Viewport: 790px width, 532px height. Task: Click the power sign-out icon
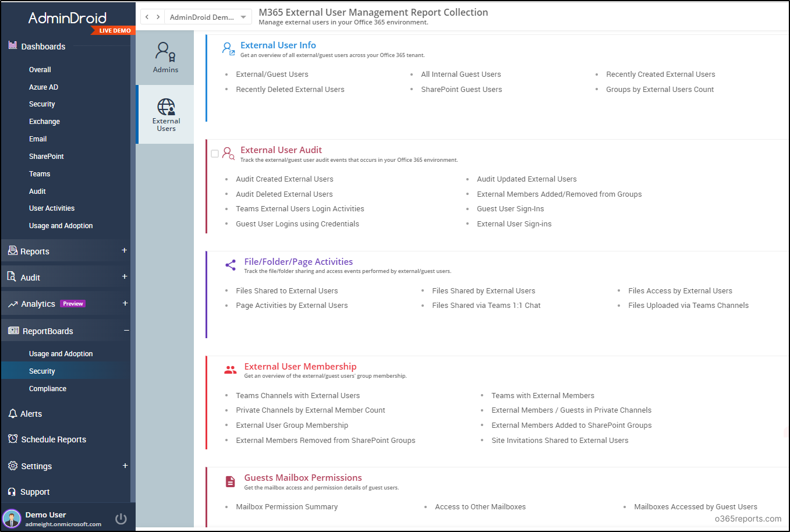pos(121,519)
